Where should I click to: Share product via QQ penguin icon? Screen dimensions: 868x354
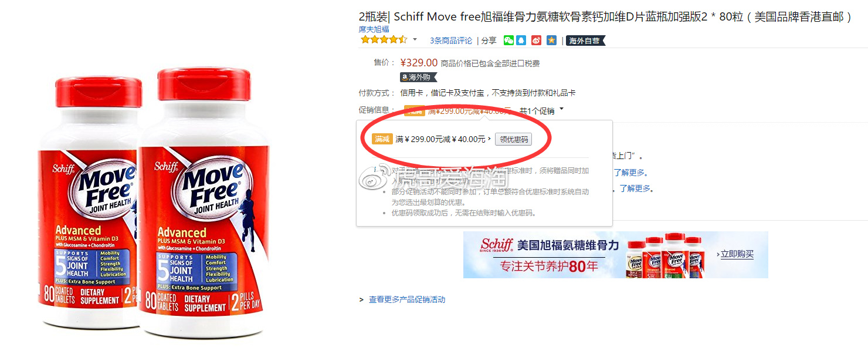[521, 41]
